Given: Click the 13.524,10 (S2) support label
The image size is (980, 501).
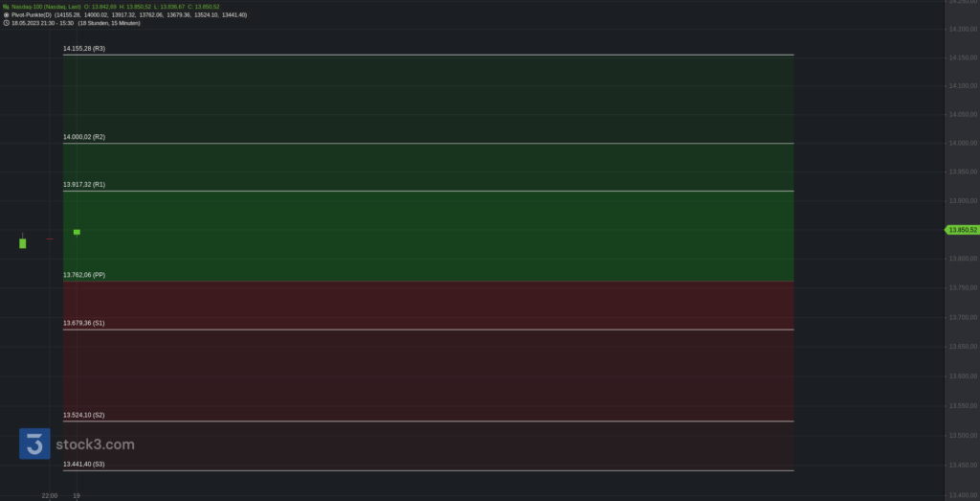Looking at the screenshot, I should (x=84, y=415).
